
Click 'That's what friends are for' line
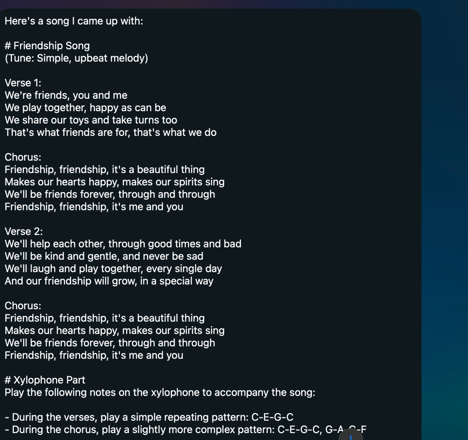[x=110, y=132]
